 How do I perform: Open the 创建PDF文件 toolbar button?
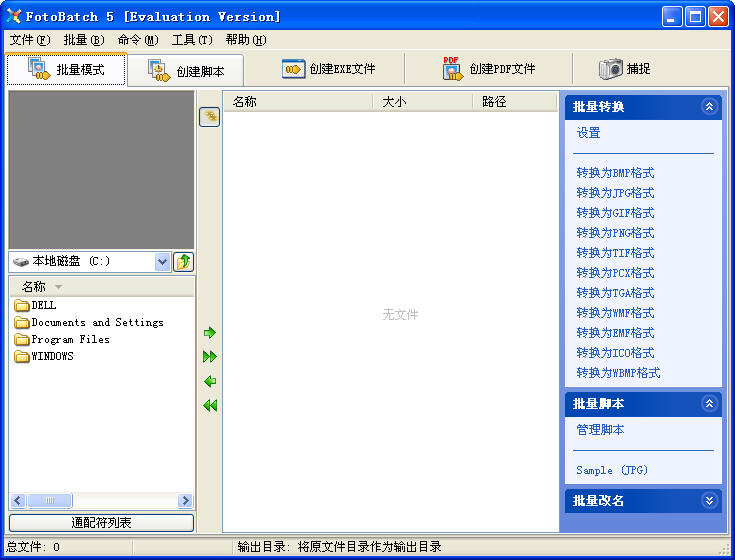(488, 69)
